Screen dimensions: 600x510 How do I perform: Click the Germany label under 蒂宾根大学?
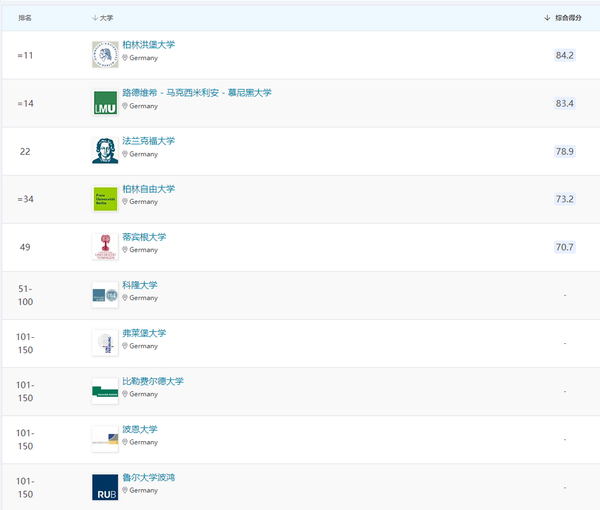(x=143, y=250)
